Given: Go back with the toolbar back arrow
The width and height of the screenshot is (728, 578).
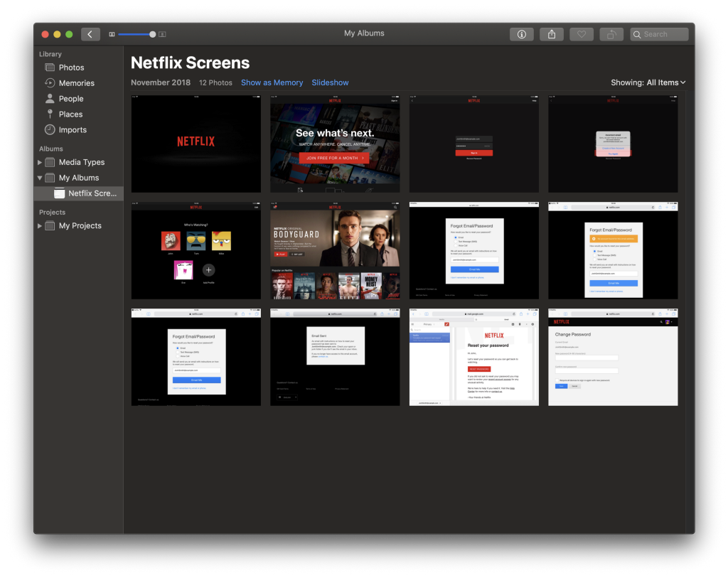Looking at the screenshot, I should [x=90, y=34].
